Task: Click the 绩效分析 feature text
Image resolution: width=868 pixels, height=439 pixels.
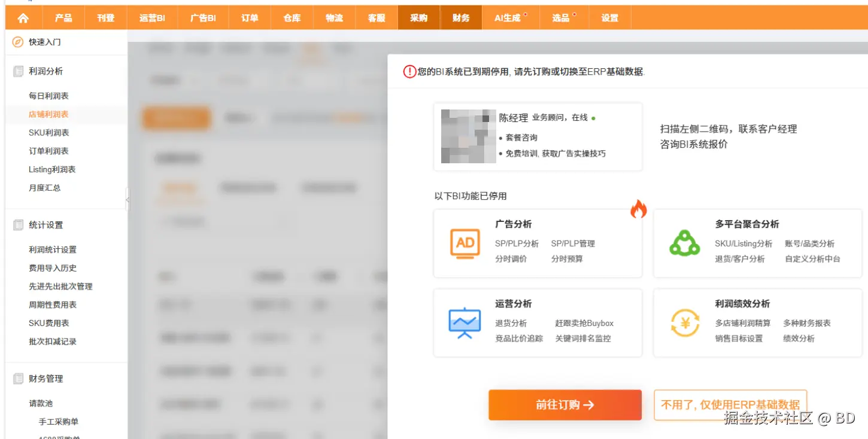Action: (799, 339)
